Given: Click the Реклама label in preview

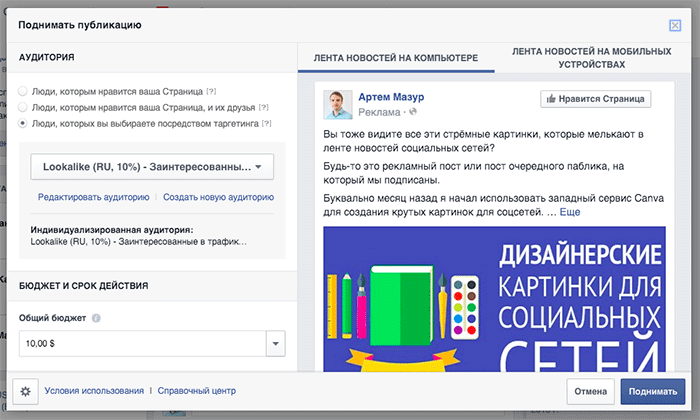Looking at the screenshot, I should coord(379,112).
